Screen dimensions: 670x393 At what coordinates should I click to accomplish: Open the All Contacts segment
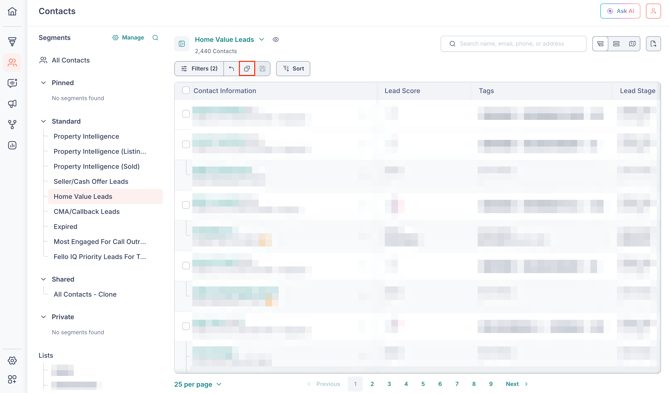point(71,60)
